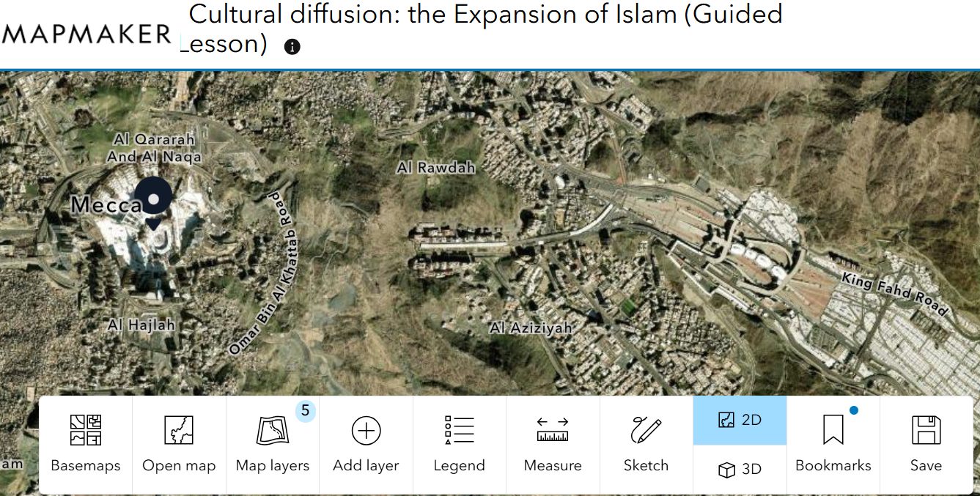Click the Open map tool
This screenshot has height=496, width=980.
(179, 444)
